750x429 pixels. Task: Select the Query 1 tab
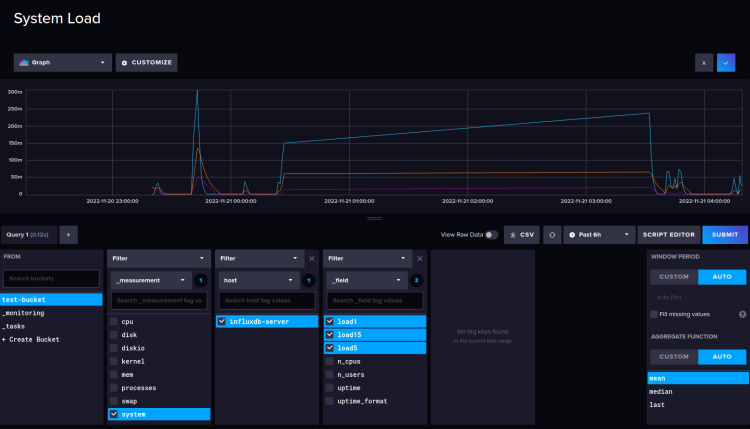(28, 234)
